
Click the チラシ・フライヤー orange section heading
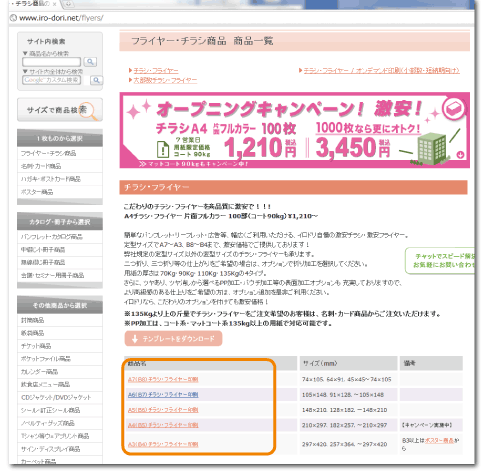293,187
